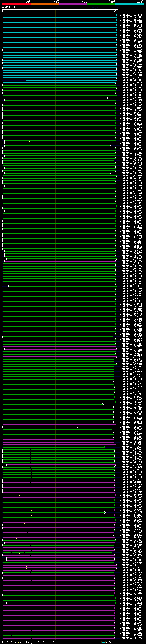
Task: Select UniRef100_A9U3Q4 hit name
Action: [x=131, y=75]
